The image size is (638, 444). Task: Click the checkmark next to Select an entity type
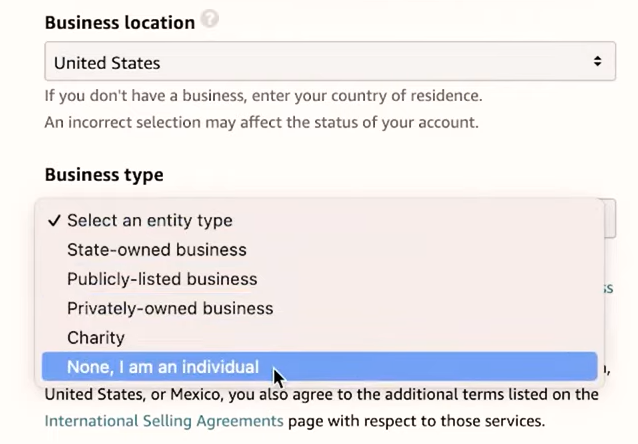click(54, 221)
